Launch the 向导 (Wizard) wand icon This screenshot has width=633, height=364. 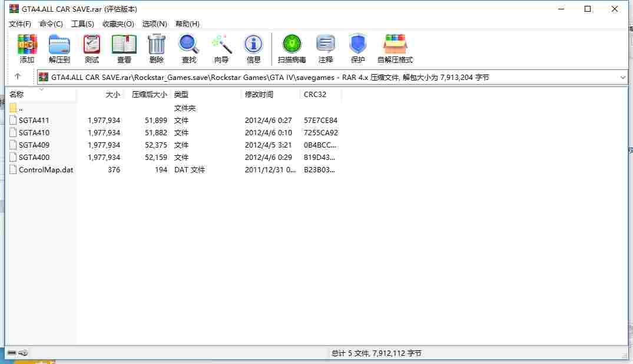click(x=221, y=48)
